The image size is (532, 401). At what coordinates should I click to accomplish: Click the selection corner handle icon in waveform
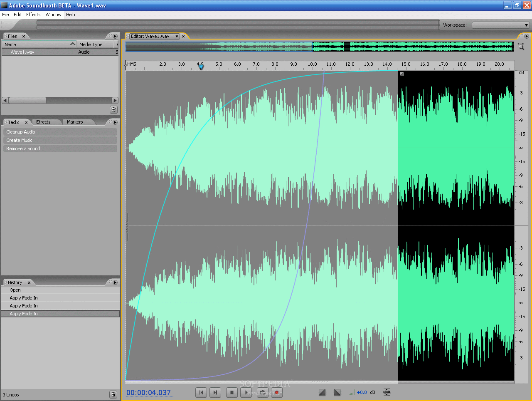(402, 74)
